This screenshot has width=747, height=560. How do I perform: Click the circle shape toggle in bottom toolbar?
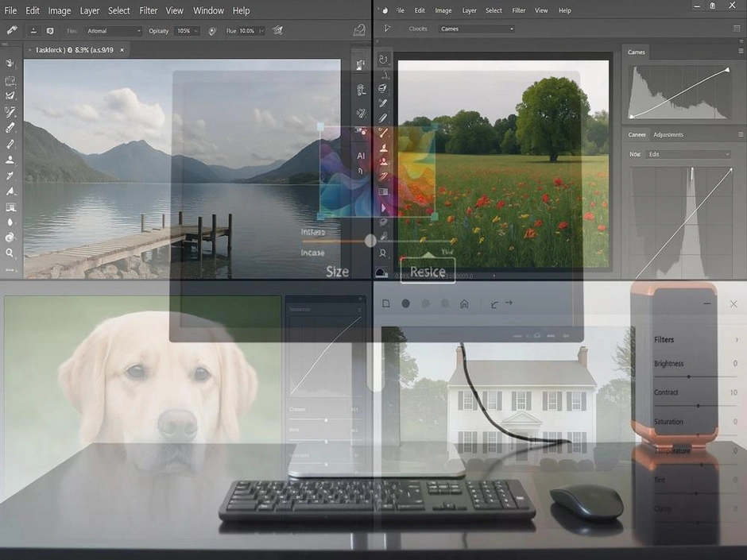point(405,303)
